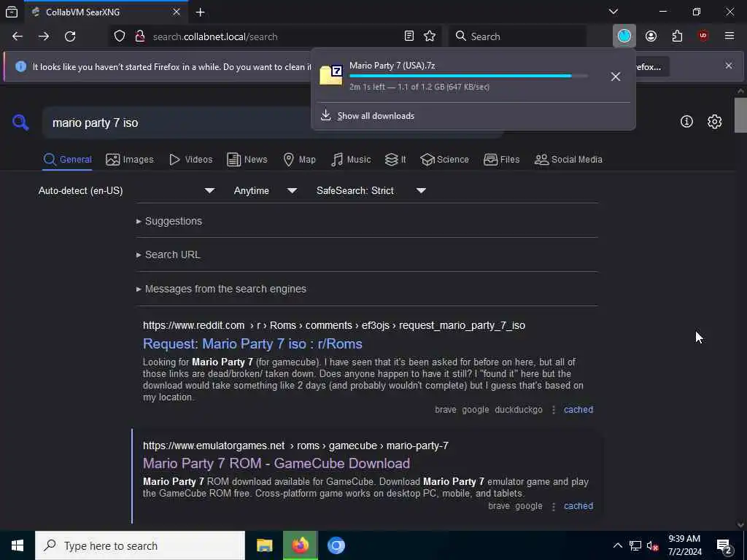Open Mario Party 7 ROM GameCube Download link
Image resolution: width=747 pixels, height=560 pixels.
point(276,463)
